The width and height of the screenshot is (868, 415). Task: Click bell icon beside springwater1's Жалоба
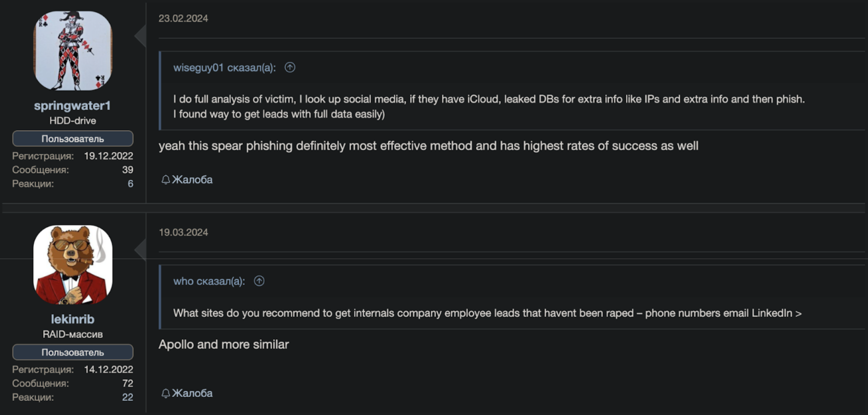pos(165,180)
